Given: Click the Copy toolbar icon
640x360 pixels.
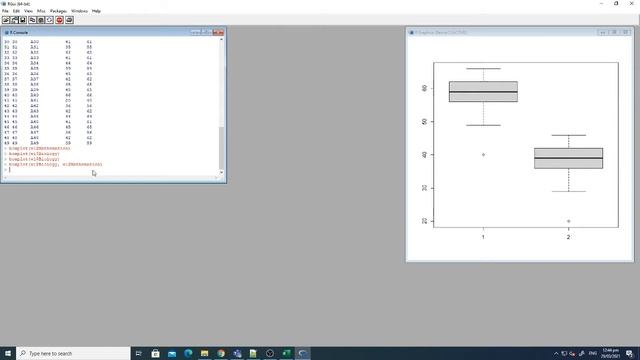Looking at the screenshot, I should pos(32,20).
